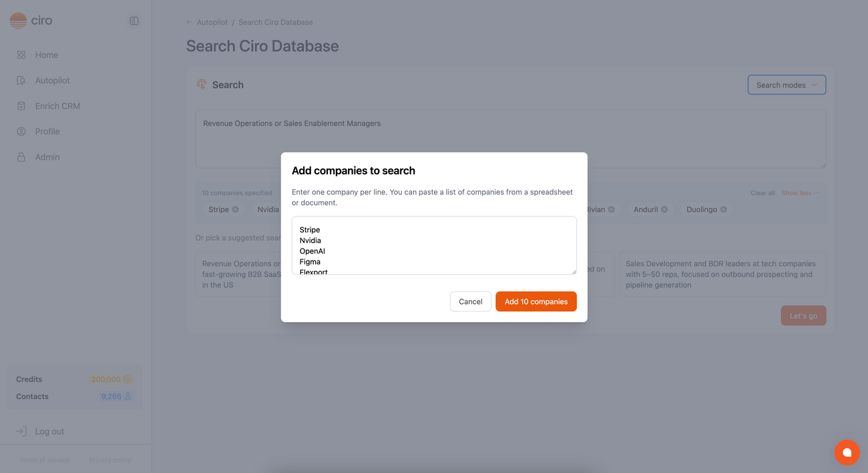Image resolution: width=868 pixels, height=473 pixels.
Task: Click the Admin lock icon
Action: click(x=21, y=156)
